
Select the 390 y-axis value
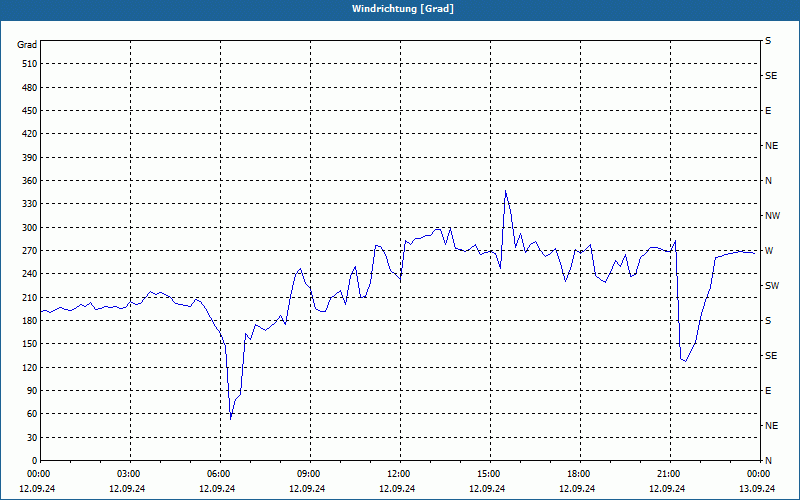[x=29, y=158]
